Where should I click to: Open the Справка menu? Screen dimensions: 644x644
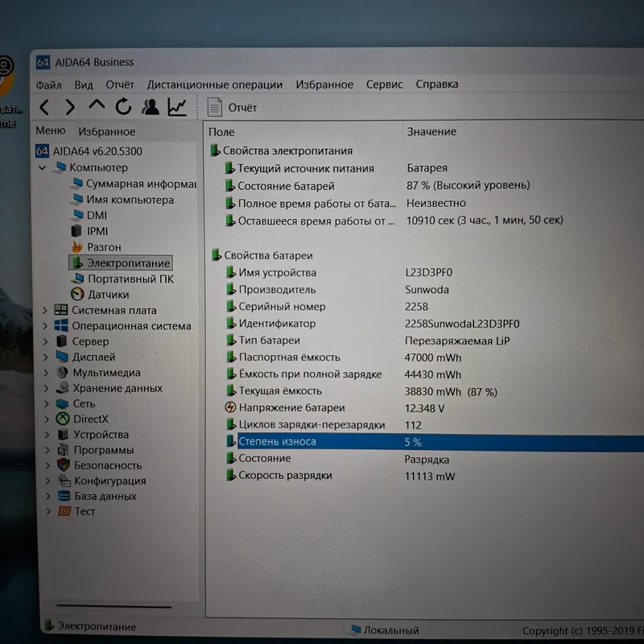(x=437, y=84)
